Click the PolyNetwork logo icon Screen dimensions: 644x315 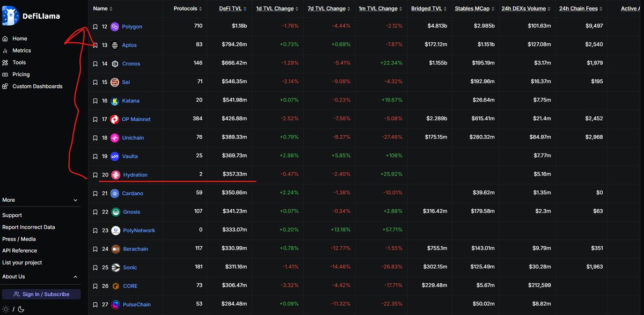115,231
